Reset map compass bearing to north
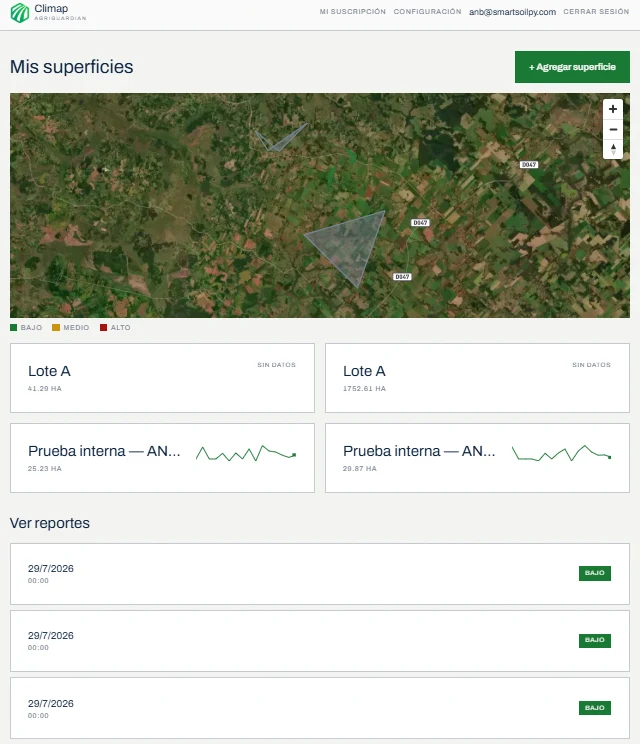This screenshot has width=640, height=744. (612, 149)
